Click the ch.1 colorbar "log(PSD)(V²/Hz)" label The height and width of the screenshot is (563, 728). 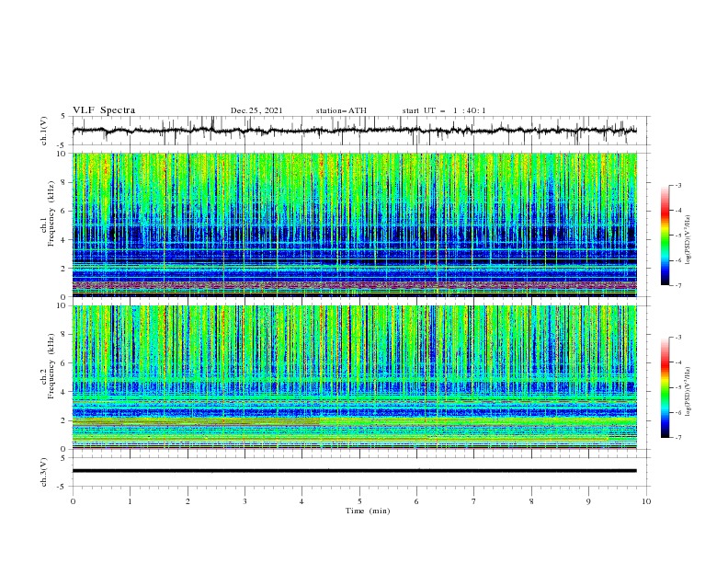click(688, 240)
